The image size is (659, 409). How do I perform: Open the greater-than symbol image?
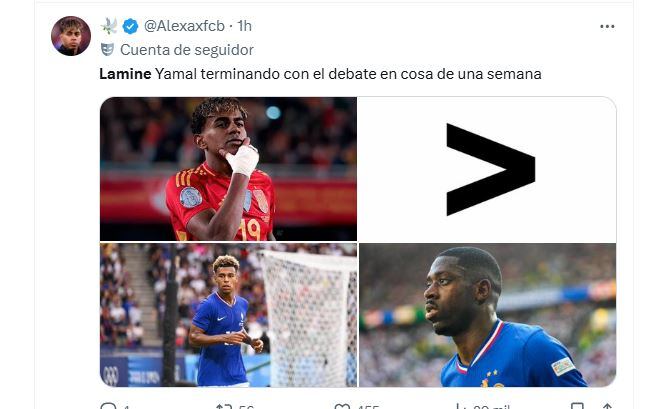point(488,169)
